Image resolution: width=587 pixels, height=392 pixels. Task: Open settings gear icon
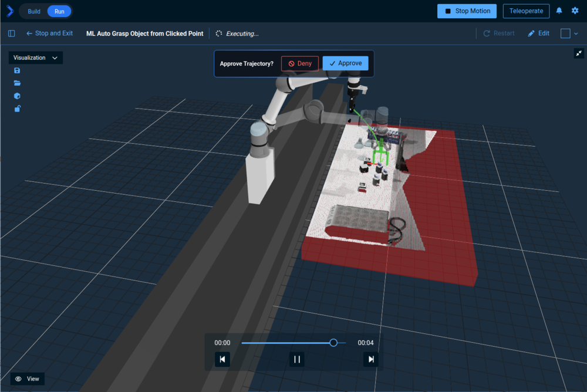575,11
